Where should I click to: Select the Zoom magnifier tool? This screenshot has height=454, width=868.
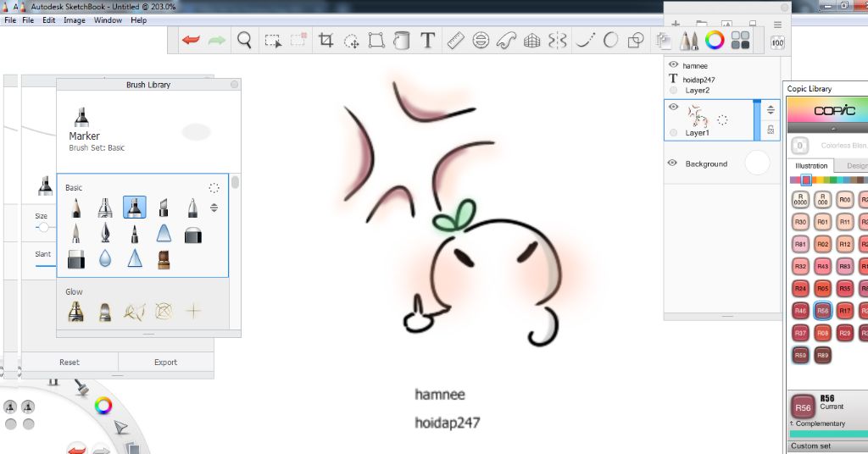244,41
